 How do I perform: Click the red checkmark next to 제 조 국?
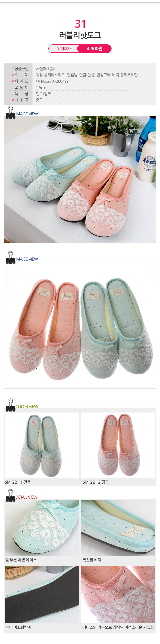coord(12,100)
